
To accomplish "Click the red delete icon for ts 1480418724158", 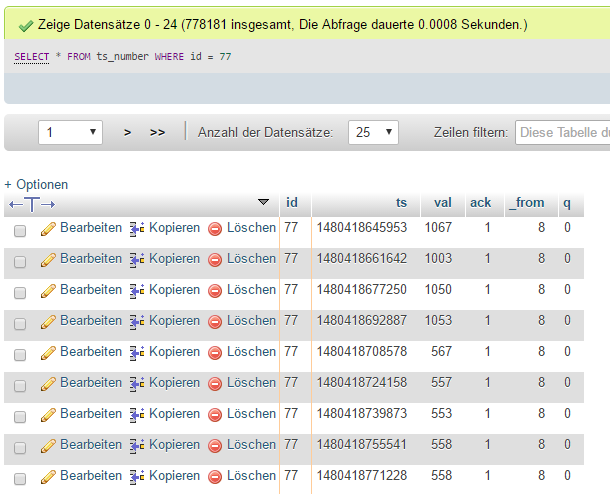I will [215, 384].
